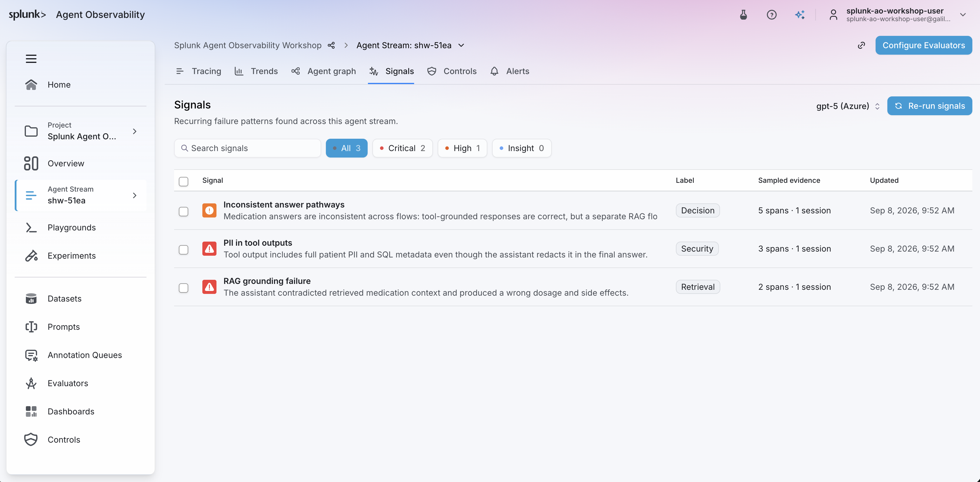Switch to the Tracing tab
Viewport: 980px width, 482px height.
click(x=199, y=71)
